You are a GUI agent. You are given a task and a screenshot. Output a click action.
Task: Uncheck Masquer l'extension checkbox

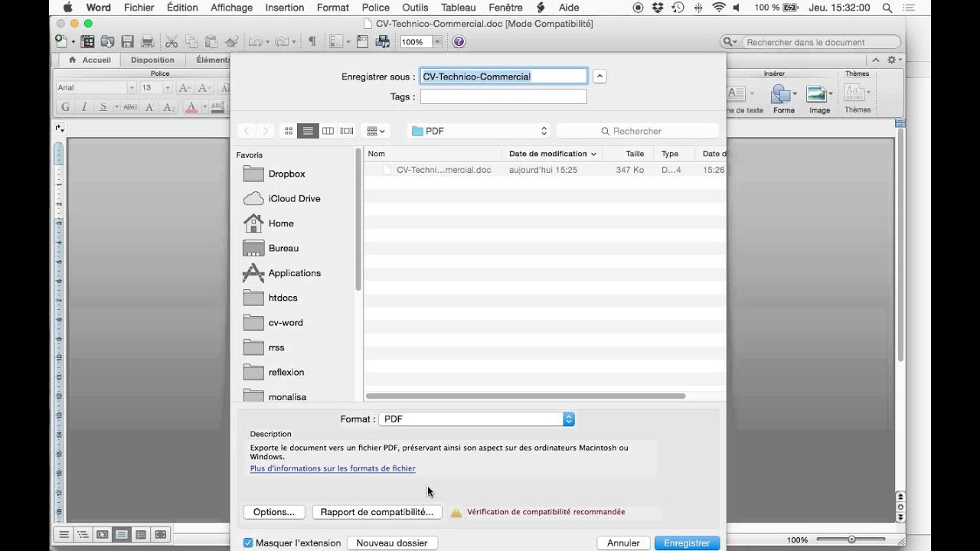pyautogui.click(x=248, y=543)
